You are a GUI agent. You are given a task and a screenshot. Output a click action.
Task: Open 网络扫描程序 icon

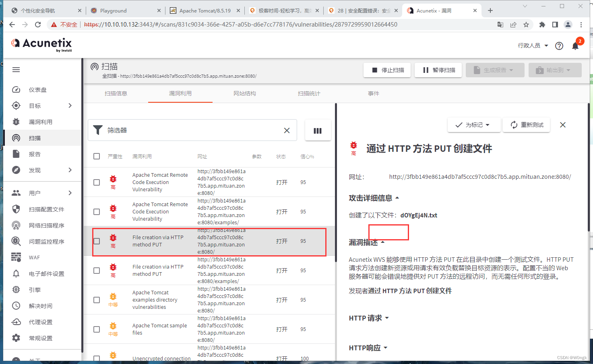tap(16, 225)
